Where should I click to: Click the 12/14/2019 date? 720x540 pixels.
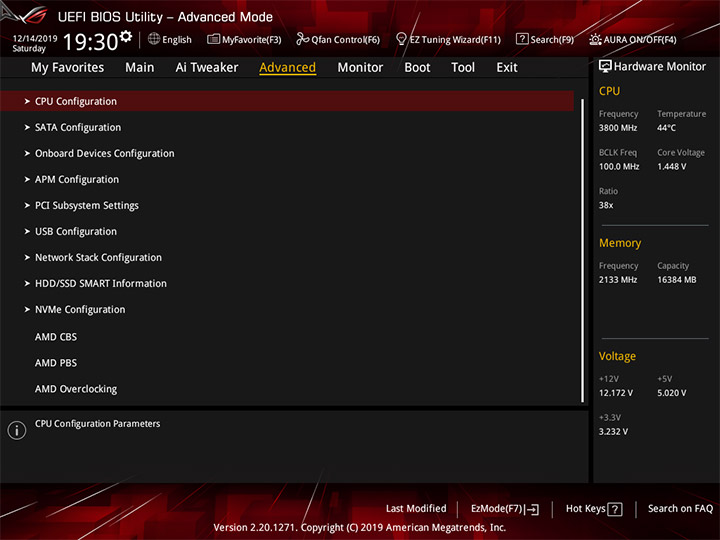[x=35, y=39]
